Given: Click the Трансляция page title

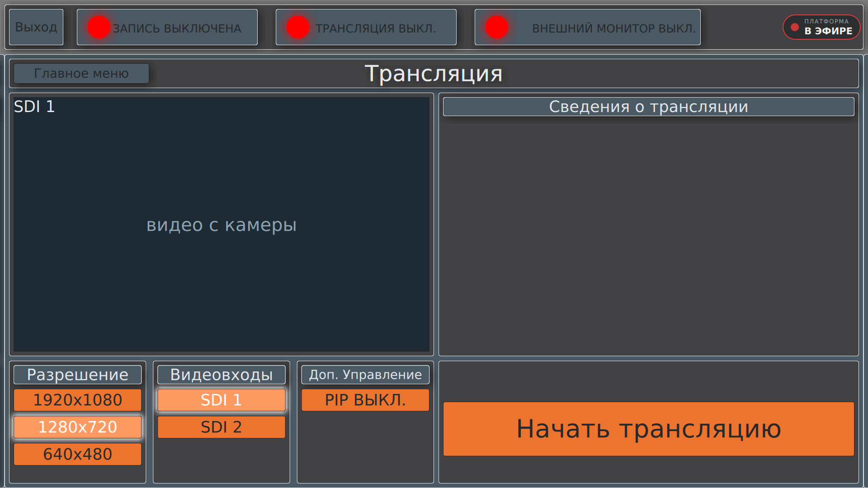Looking at the screenshot, I should [434, 73].
